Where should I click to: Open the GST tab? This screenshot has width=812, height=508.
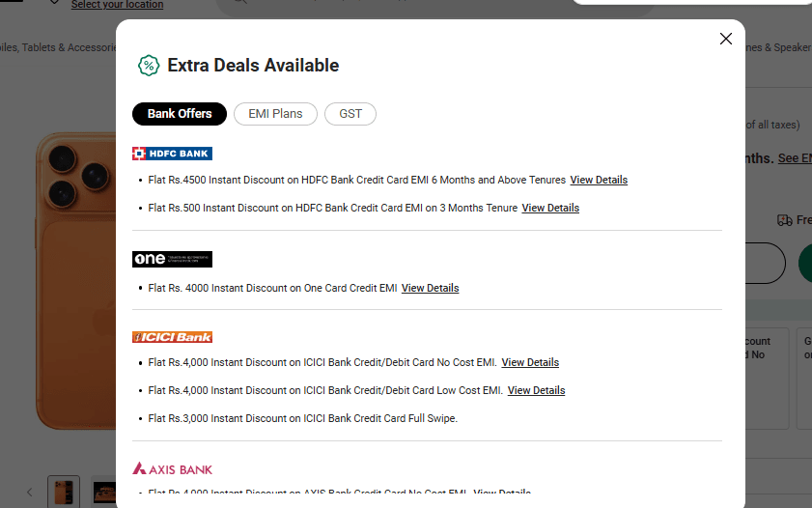(350, 114)
